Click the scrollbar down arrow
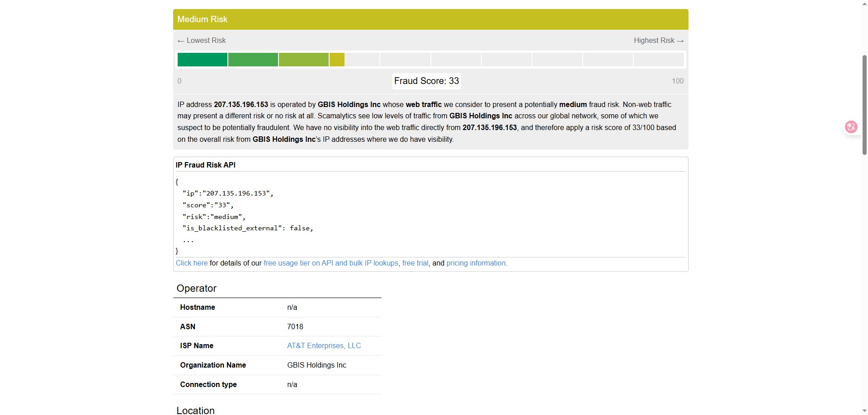 coord(864,411)
